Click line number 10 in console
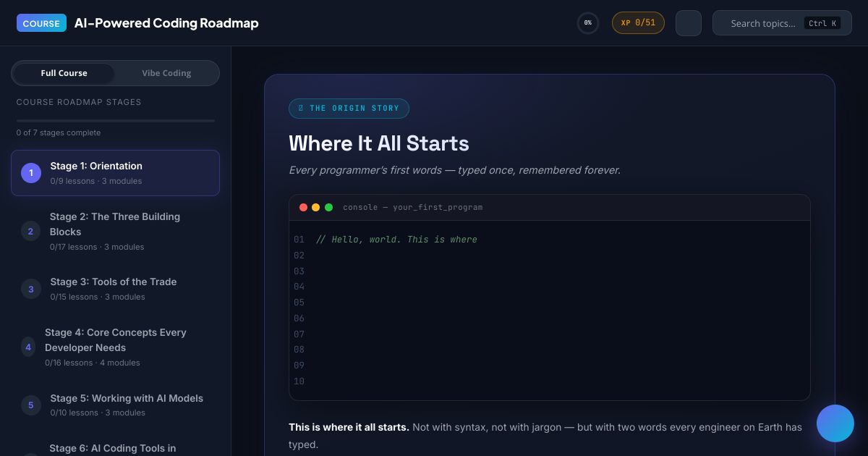Viewport: 868px width, 456px height. 299,381
